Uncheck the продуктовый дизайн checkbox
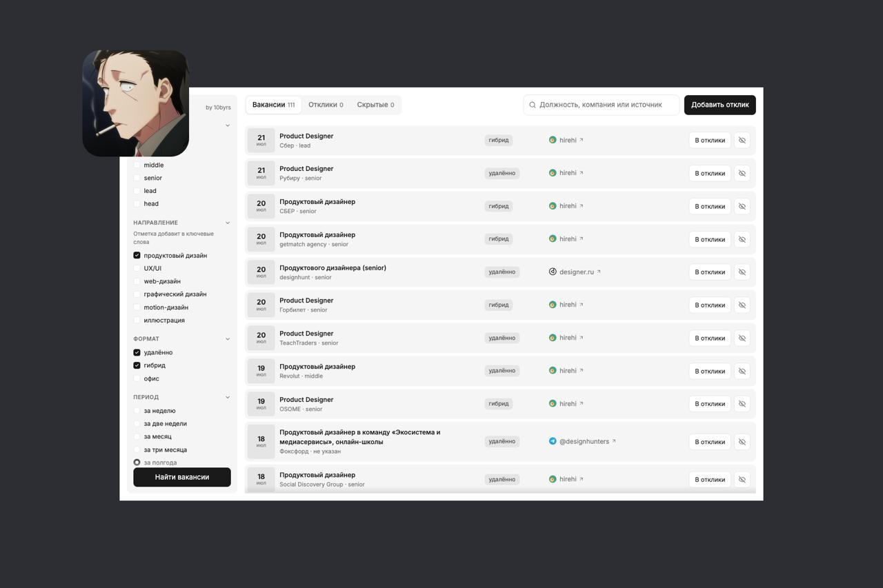The width and height of the screenshot is (883, 588). coord(137,256)
